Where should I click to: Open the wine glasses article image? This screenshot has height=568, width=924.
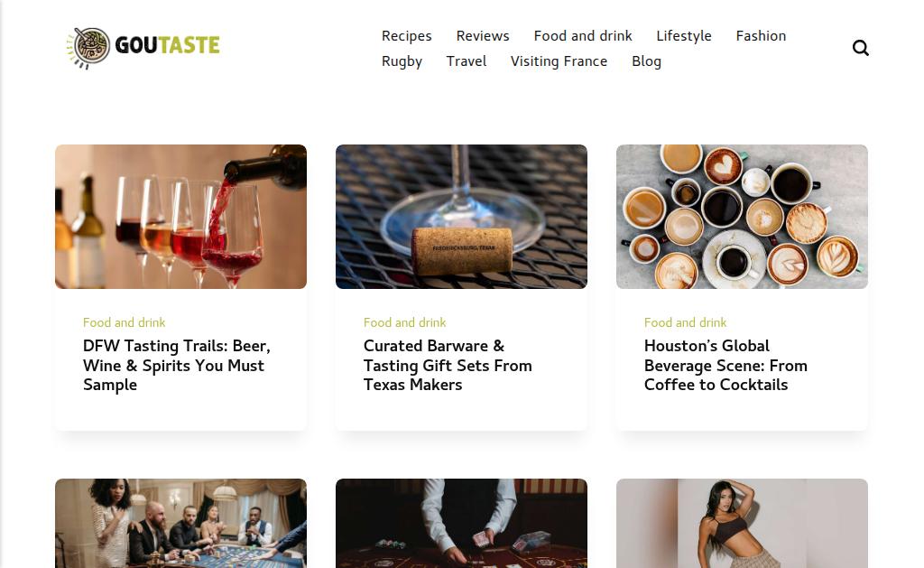click(x=180, y=217)
